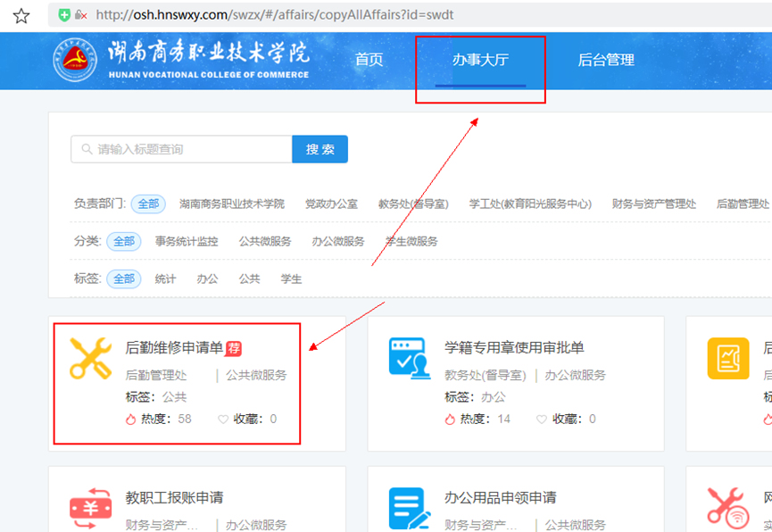The height and width of the screenshot is (532, 772).
Task: Select the 全部 filter for 标签
Action: [123, 278]
